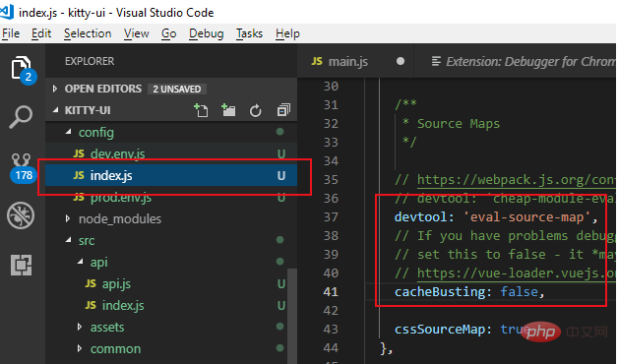This screenshot has width=618, height=364.
Task: Click the unsaved dot on main.js tab
Action: pos(401,61)
